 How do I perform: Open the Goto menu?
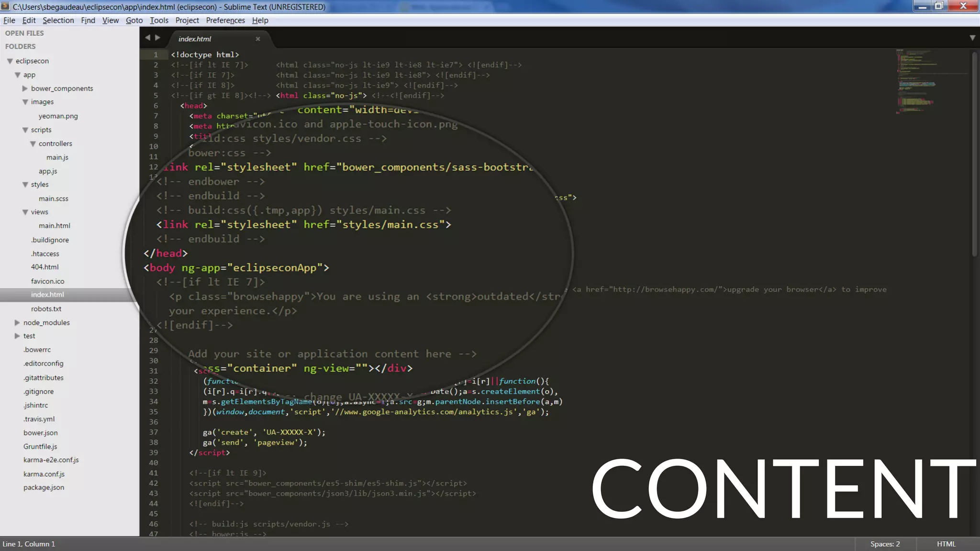coord(134,20)
